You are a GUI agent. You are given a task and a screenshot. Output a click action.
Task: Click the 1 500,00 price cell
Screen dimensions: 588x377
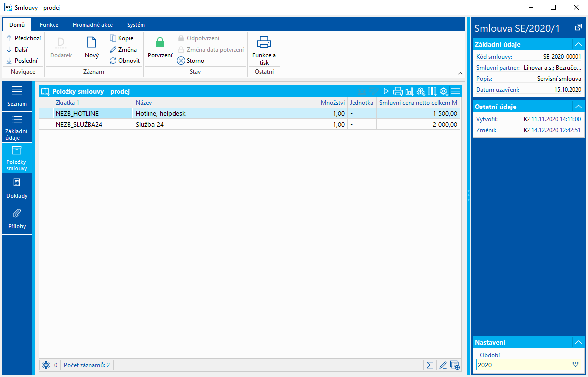[x=418, y=113]
